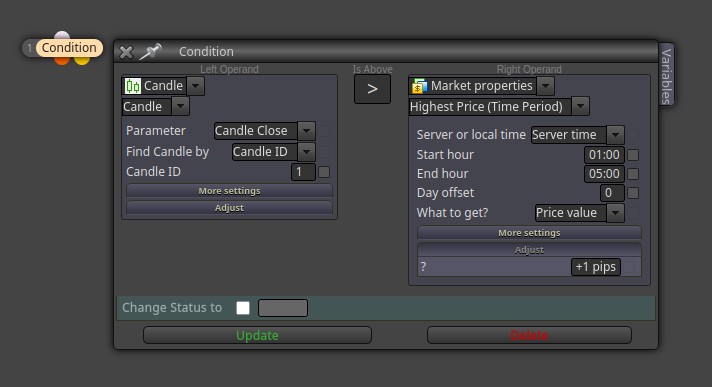Toggle the checkbox next to End hour
Image resolution: width=712 pixels, height=387 pixels.
633,174
